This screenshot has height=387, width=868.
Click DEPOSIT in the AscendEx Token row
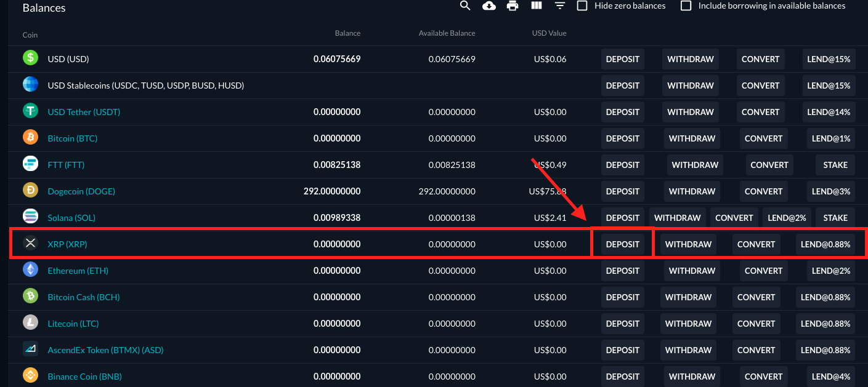point(623,350)
